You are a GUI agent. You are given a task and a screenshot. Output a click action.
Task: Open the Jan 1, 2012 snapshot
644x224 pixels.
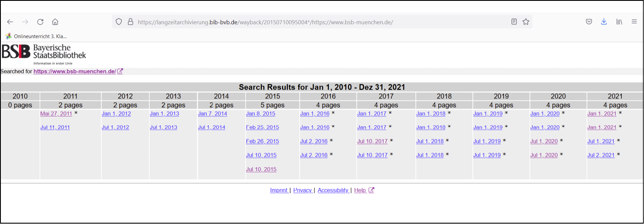[116, 113]
